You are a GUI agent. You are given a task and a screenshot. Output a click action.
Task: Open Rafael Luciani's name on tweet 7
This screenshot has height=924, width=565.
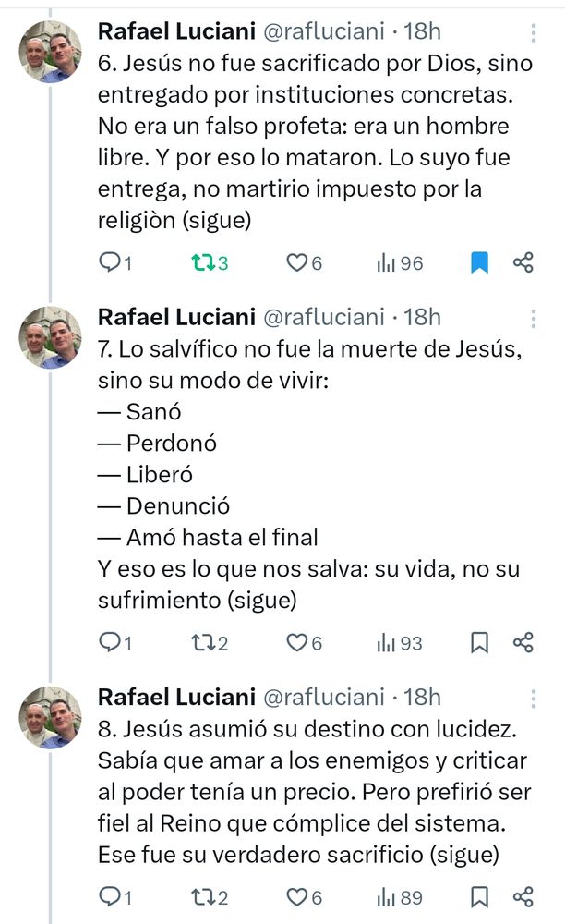(x=176, y=317)
